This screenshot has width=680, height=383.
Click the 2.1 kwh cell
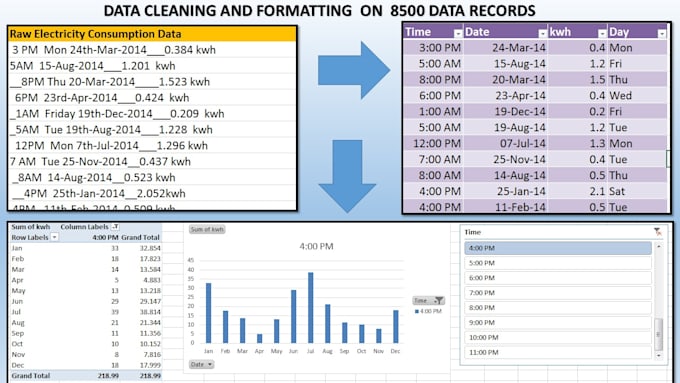pos(578,191)
